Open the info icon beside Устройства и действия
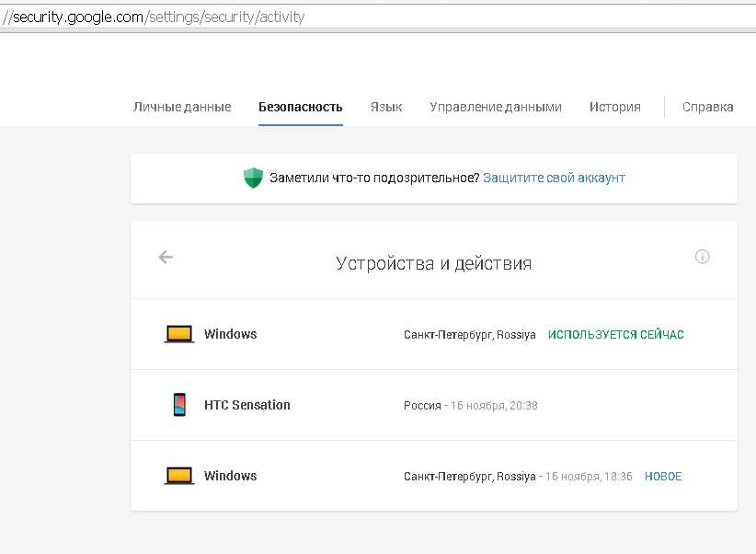Image resolution: width=756 pixels, height=554 pixels. pyautogui.click(x=702, y=257)
